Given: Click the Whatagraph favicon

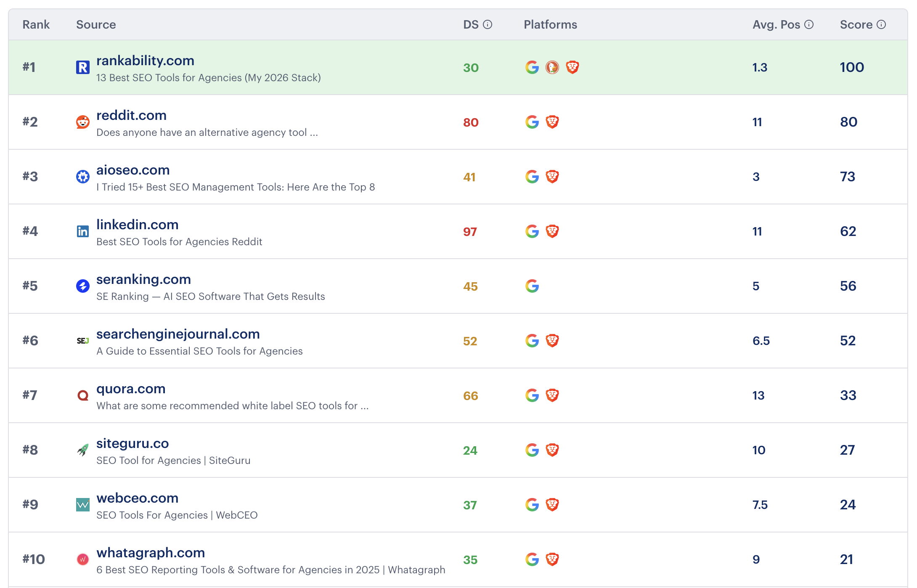Looking at the screenshot, I should pos(83,559).
